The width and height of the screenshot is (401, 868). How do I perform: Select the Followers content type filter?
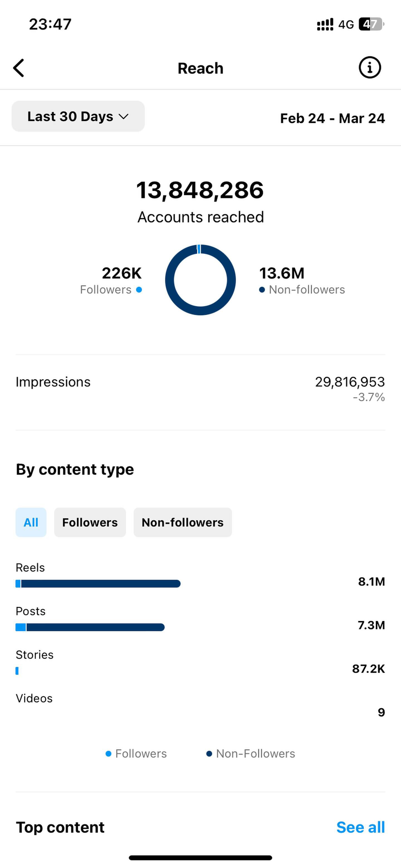tap(90, 522)
